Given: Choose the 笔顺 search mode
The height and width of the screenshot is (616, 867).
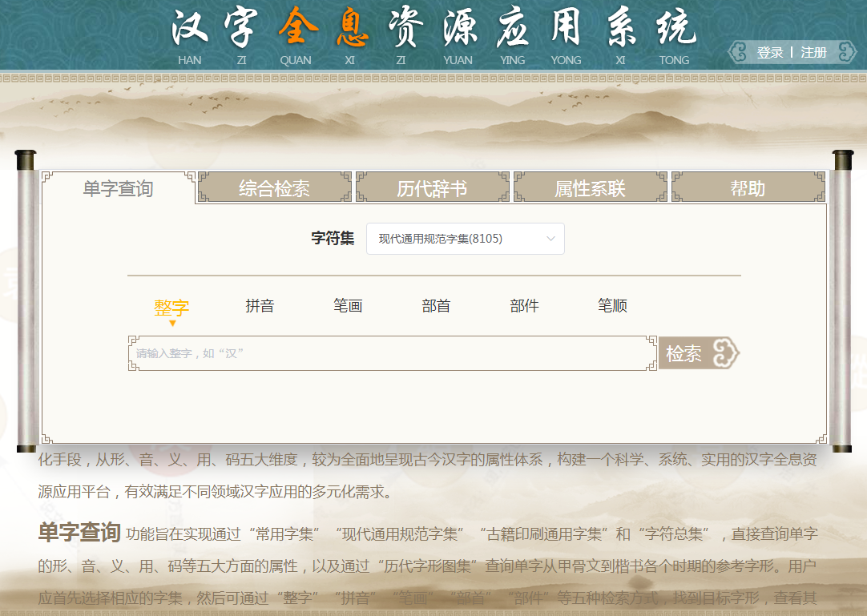Looking at the screenshot, I should [x=611, y=305].
